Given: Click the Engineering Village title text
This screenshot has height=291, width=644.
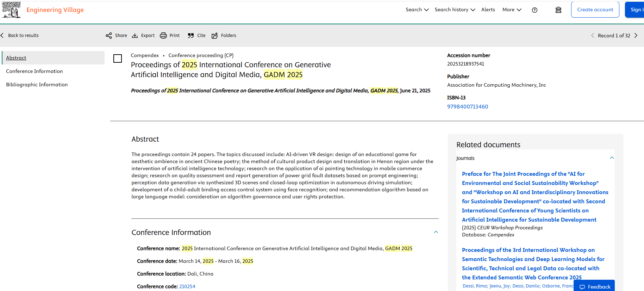Looking at the screenshot, I should [x=55, y=10].
